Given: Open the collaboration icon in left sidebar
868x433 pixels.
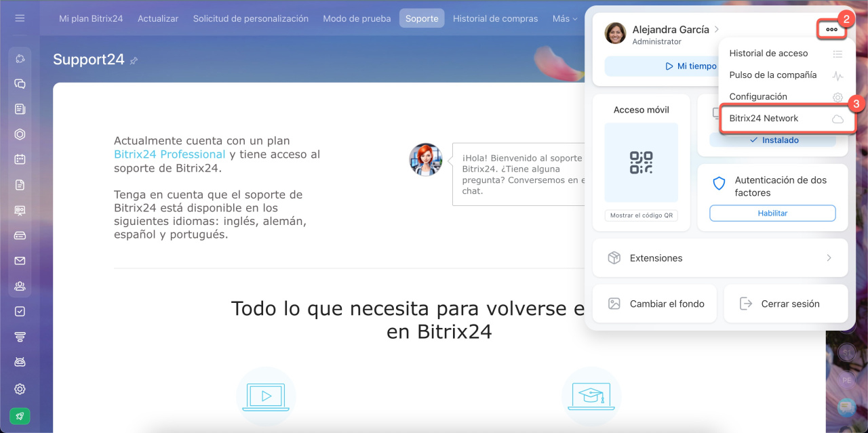Looking at the screenshot, I should tap(20, 60).
